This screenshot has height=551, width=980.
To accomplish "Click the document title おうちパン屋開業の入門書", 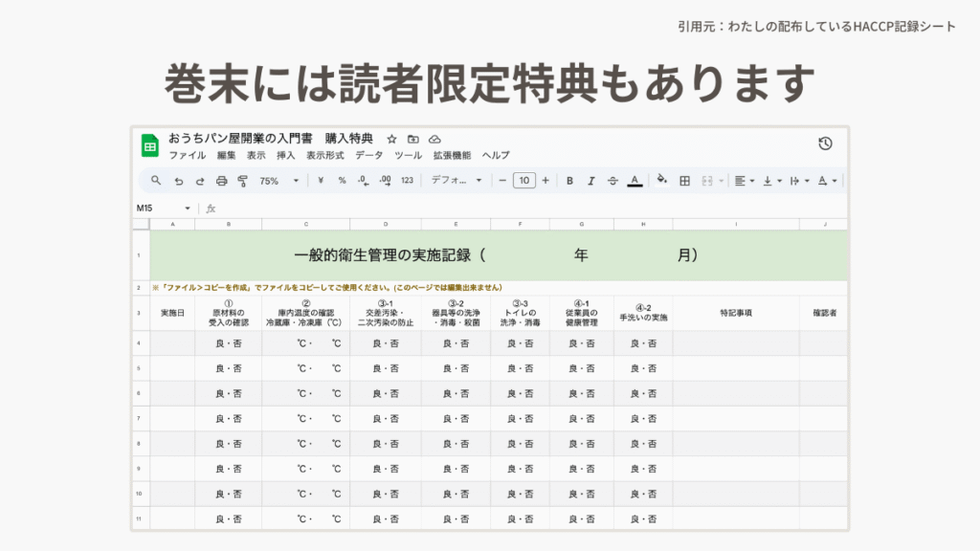I will [x=240, y=138].
